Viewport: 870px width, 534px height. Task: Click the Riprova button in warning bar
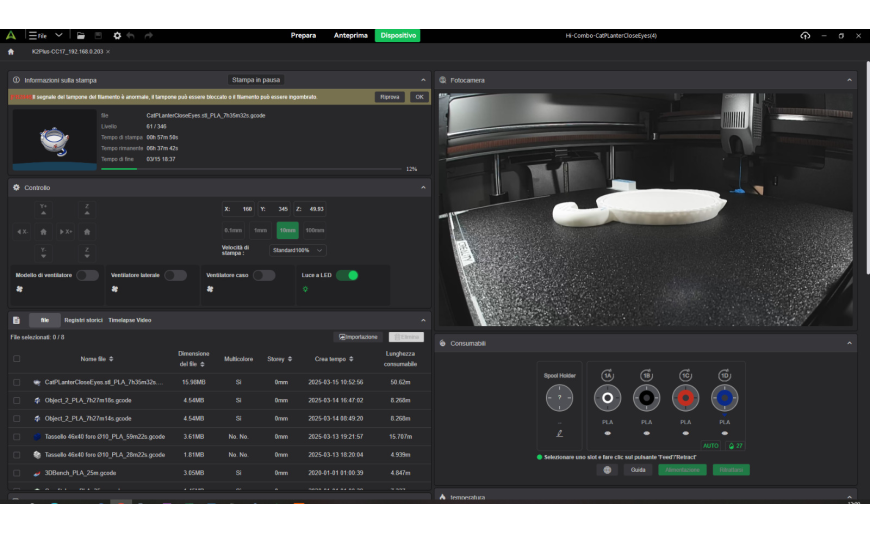click(389, 97)
